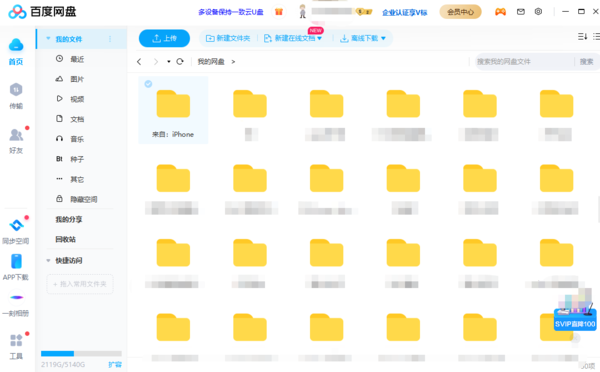Click the blue 上传 upload button
600x372 pixels.
pos(164,38)
